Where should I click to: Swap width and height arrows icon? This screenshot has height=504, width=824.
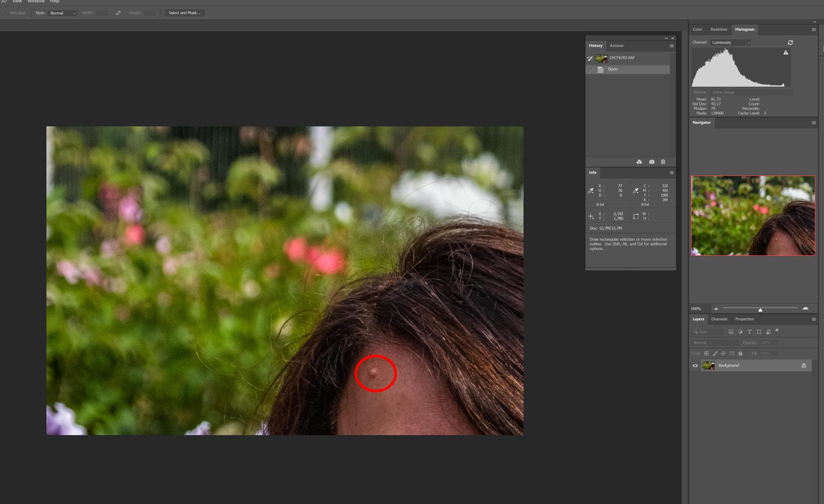click(x=118, y=13)
